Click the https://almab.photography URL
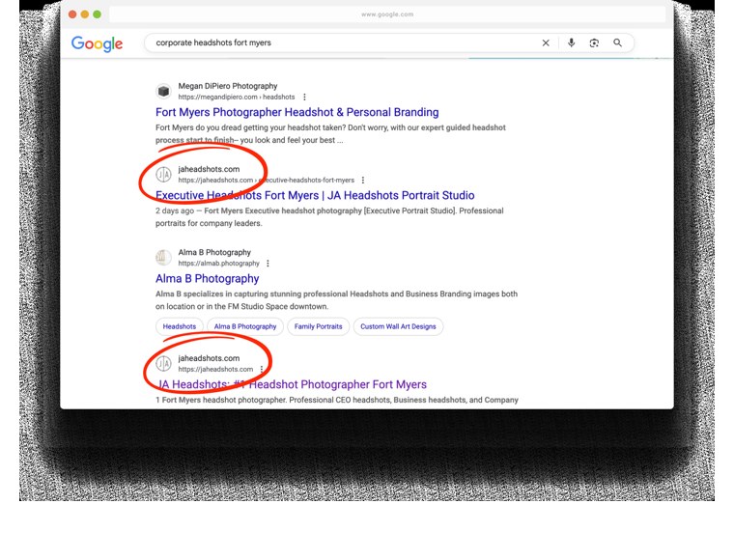This screenshot has height=560, width=734. coord(218,264)
